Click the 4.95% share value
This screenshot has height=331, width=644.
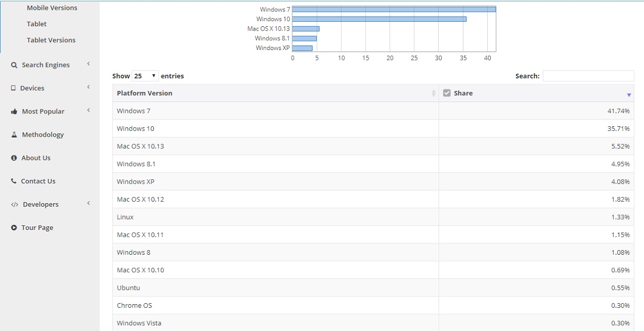620,164
